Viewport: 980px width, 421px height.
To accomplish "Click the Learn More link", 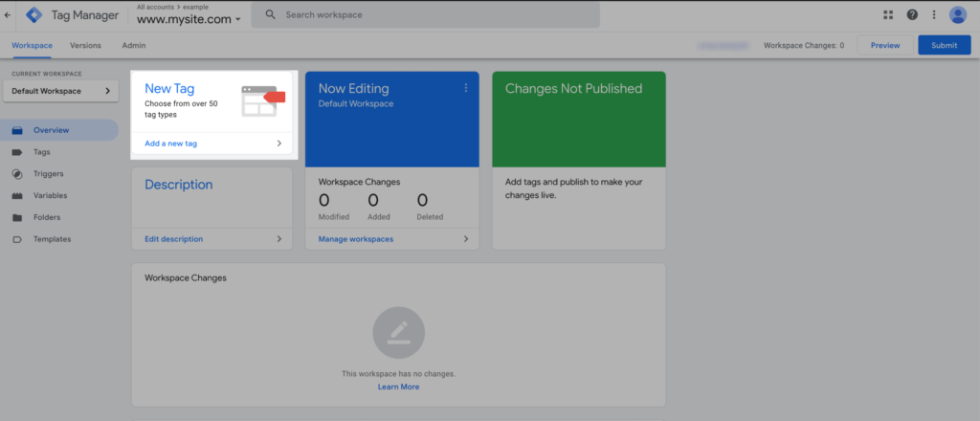I will point(398,387).
